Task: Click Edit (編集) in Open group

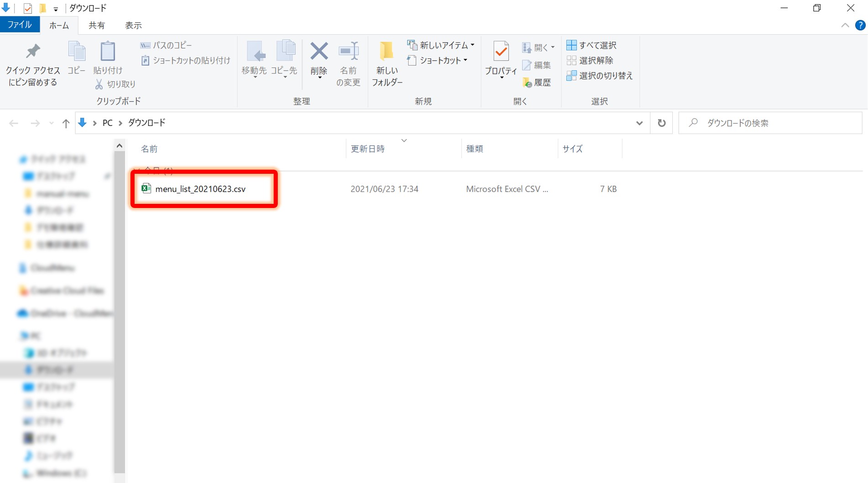Action: pos(537,65)
